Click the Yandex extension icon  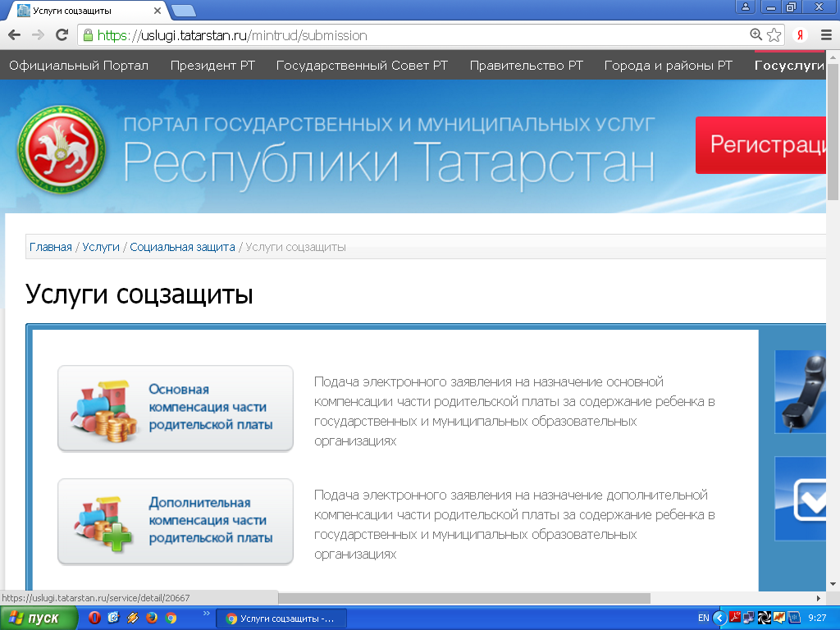pyautogui.click(x=800, y=35)
